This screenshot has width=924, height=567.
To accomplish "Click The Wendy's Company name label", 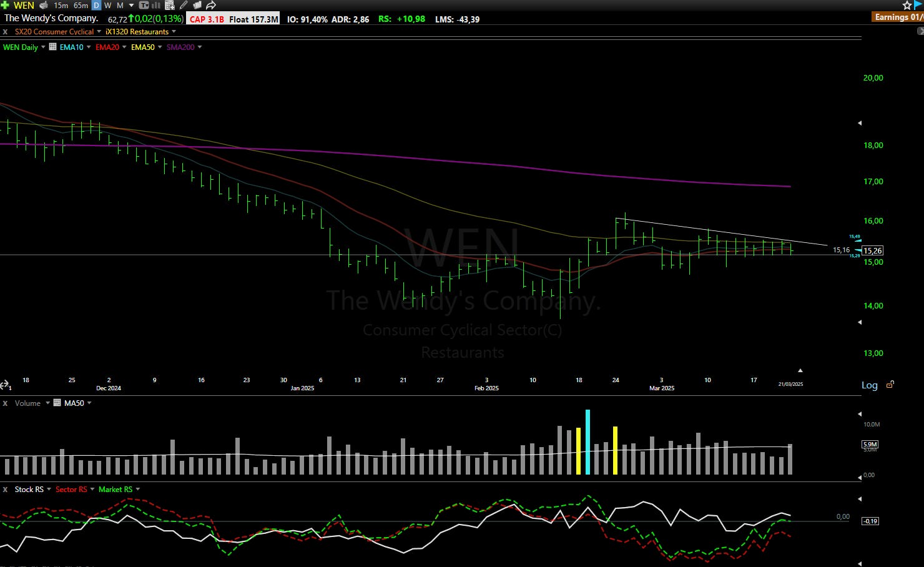I will tap(51, 18).
